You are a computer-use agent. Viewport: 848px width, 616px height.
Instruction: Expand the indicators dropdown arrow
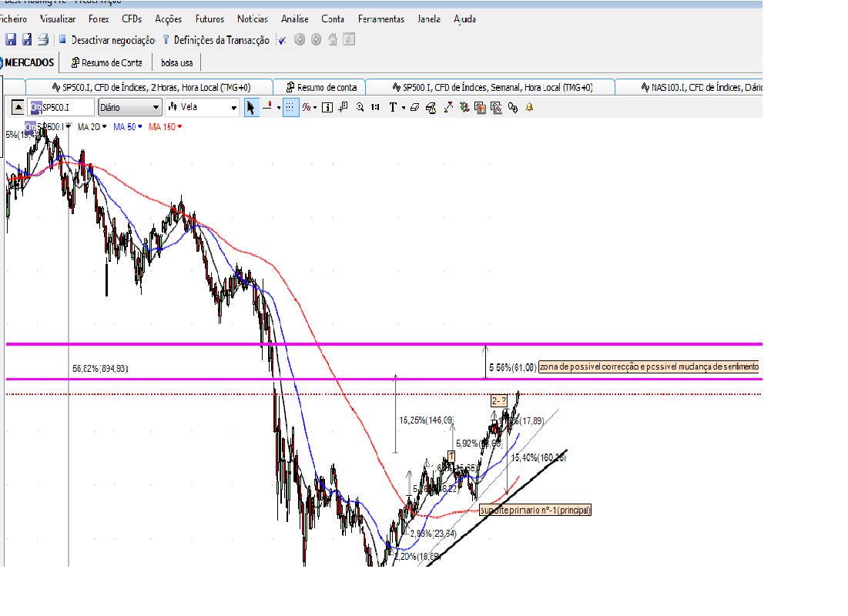point(315,108)
